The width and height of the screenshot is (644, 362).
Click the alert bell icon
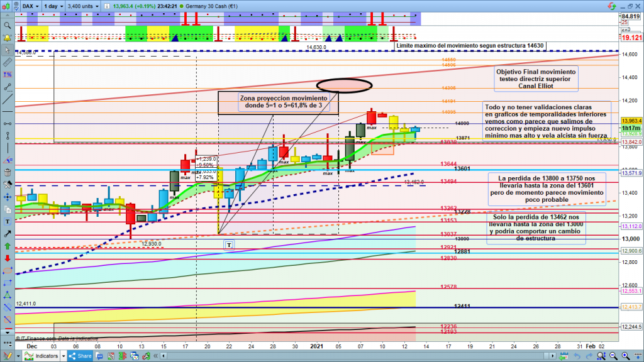pyautogui.click(x=7, y=38)
